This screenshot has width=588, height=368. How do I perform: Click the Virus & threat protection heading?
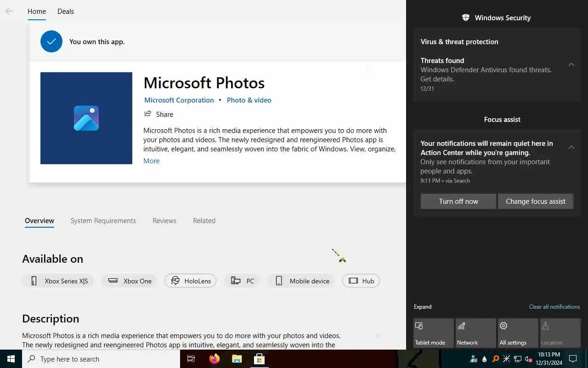tap(459, 41)
